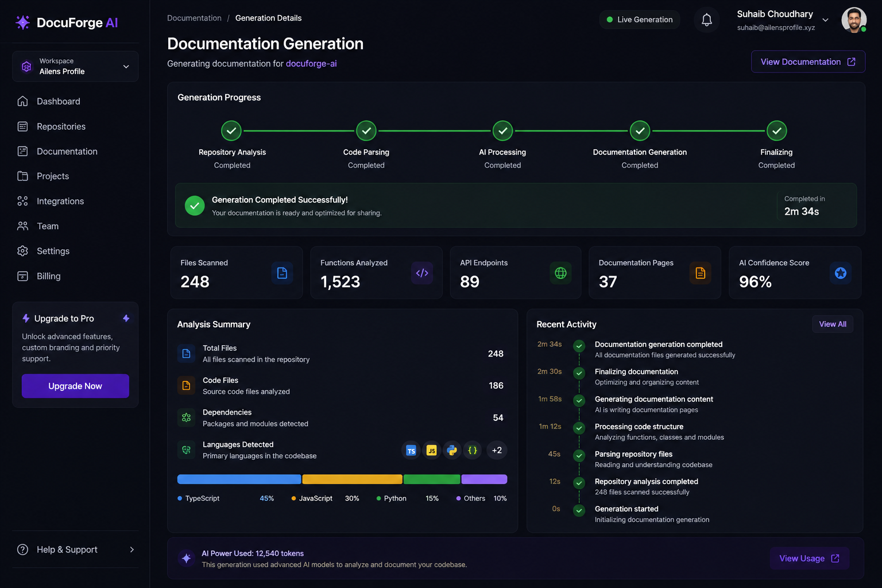Click the Documentation Pages orange icon
This screenshot has height=588, width=882.
point(700,273)
